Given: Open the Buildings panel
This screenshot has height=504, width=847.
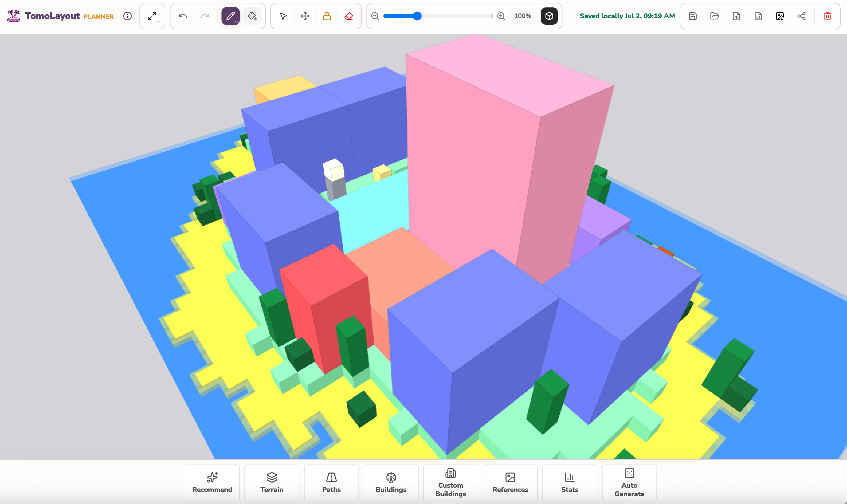Looking at the screenshot, I should pyautogui.click(x=391, y=483).
